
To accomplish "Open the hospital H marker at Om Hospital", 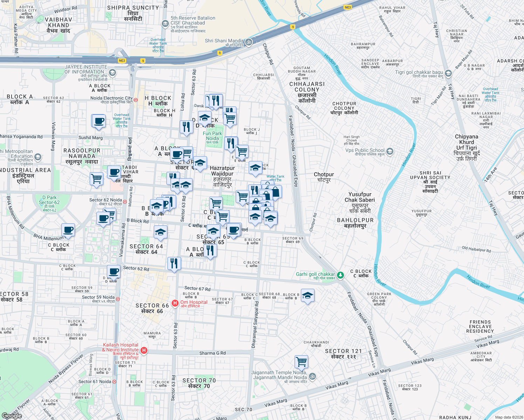I will 175,303.
